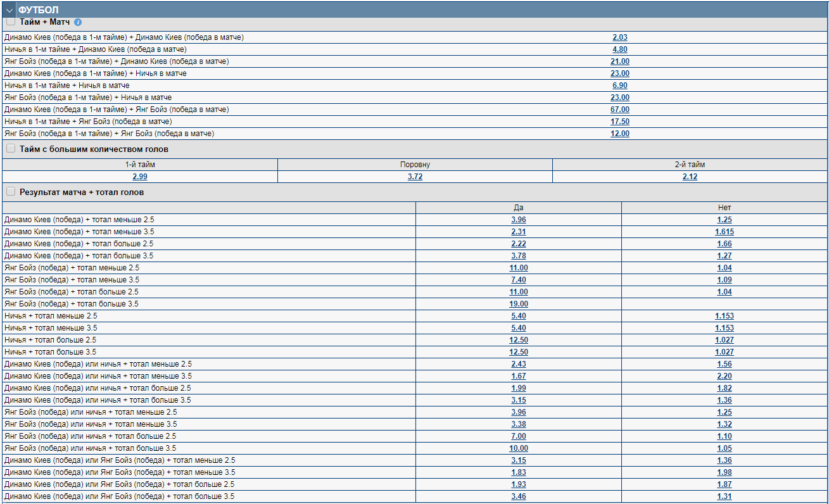Choose the 10.00 odds in the Да column

click(519, 448)
